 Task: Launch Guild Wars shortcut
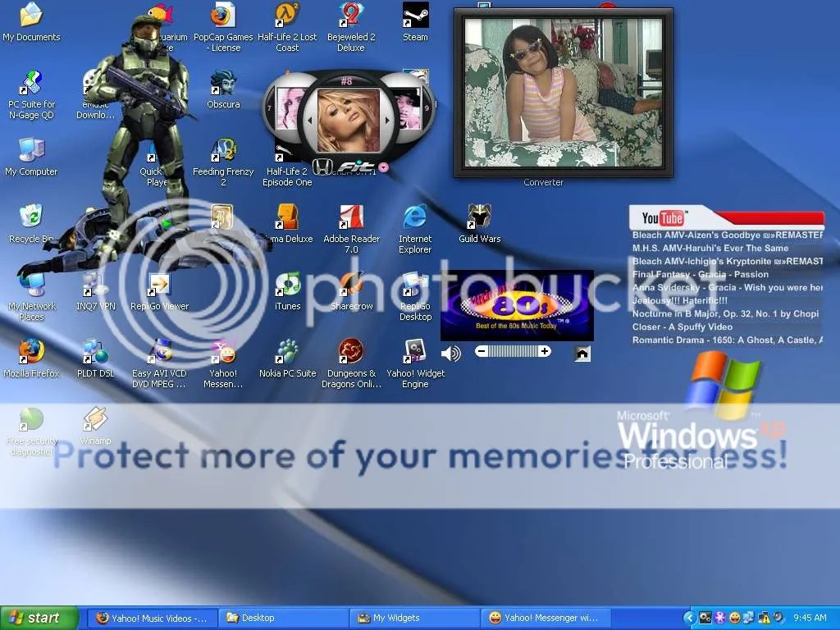click(479, 223)
